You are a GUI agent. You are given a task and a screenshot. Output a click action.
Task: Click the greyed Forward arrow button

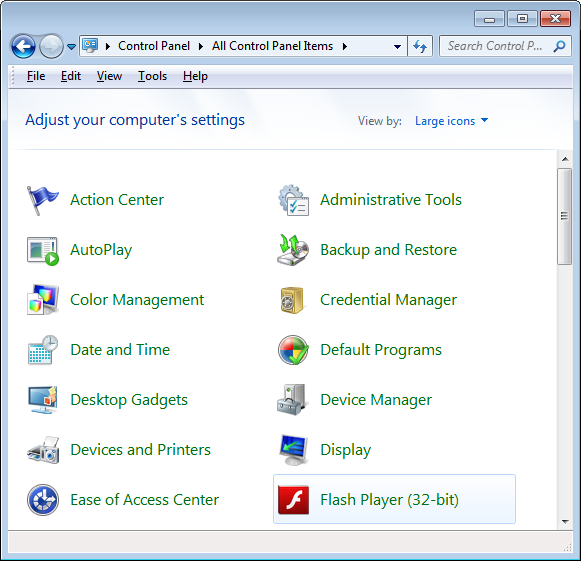pyautogui.click(x=51, y=46)
